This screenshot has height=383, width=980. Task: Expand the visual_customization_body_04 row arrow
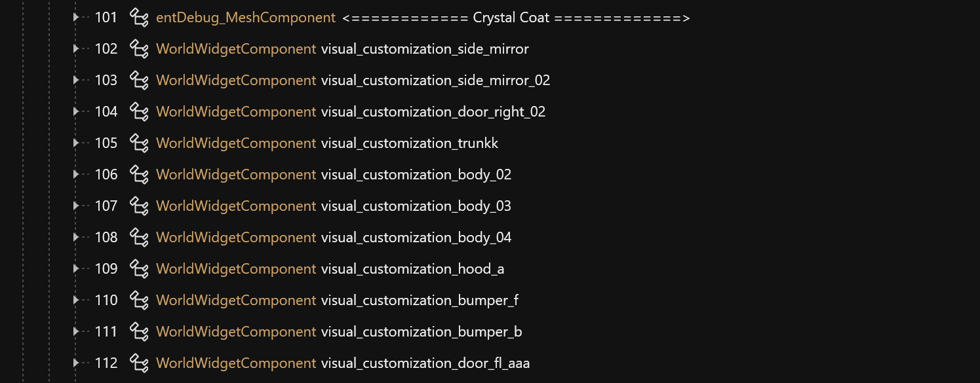click(x=76, y=237)
